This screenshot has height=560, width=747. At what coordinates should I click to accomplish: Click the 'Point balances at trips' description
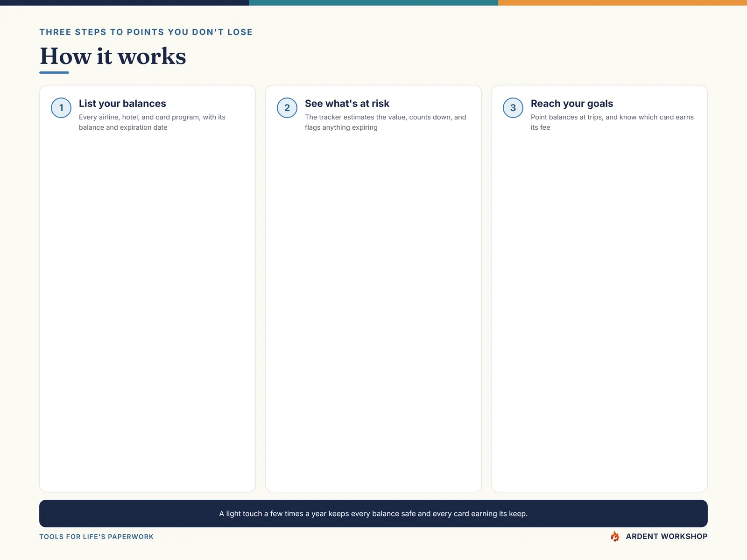(612, 122)
